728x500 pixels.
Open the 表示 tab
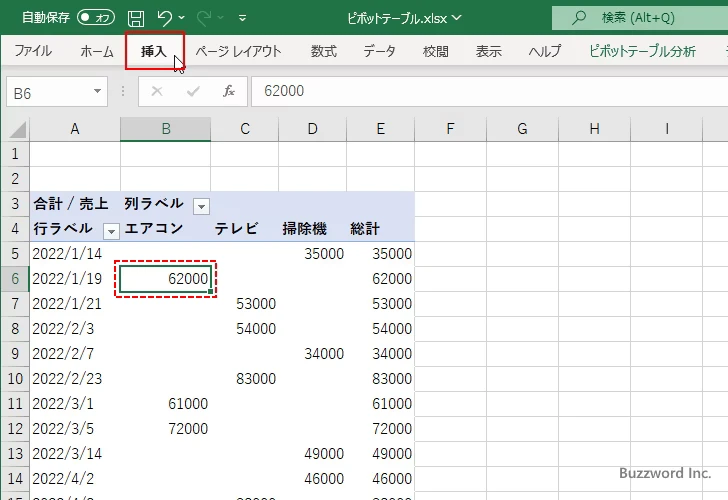coord(488,51)
